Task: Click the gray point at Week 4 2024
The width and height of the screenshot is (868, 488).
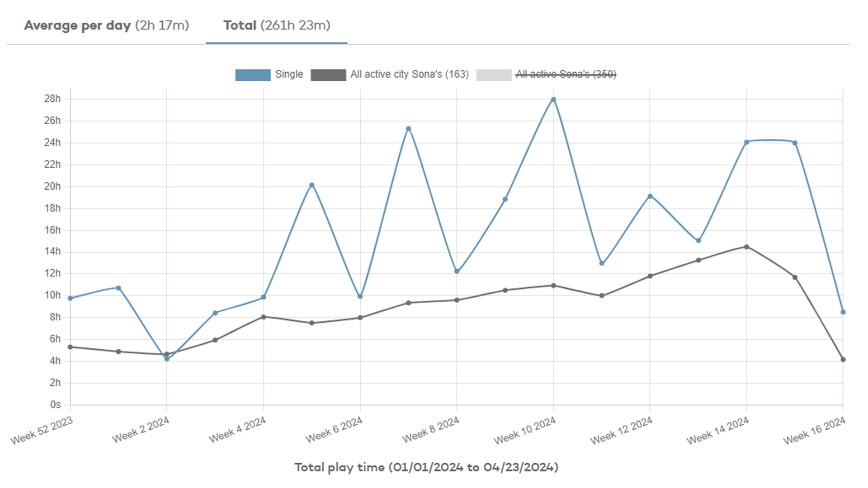Action: pyautogui.click(x=264, y=317)
